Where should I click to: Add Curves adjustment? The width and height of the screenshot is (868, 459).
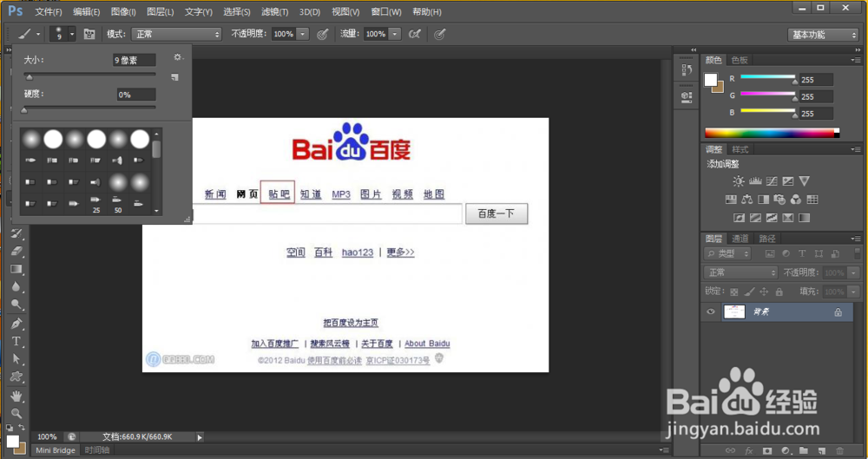pyautogui.click(x=772, y=181)
